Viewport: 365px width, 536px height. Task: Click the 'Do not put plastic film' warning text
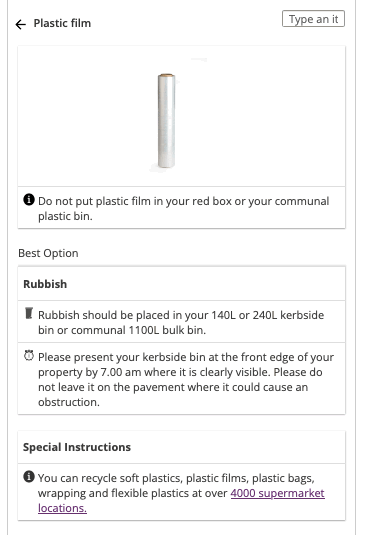point(183,209)
